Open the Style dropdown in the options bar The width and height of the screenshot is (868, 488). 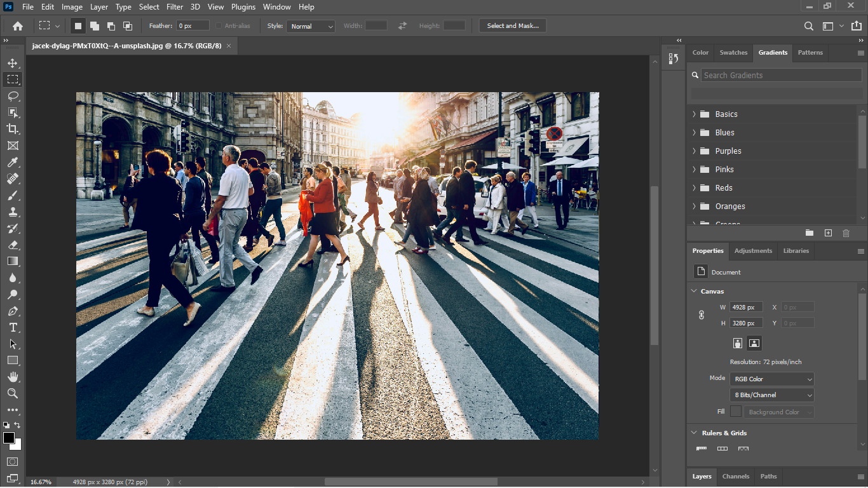point(310,26)
